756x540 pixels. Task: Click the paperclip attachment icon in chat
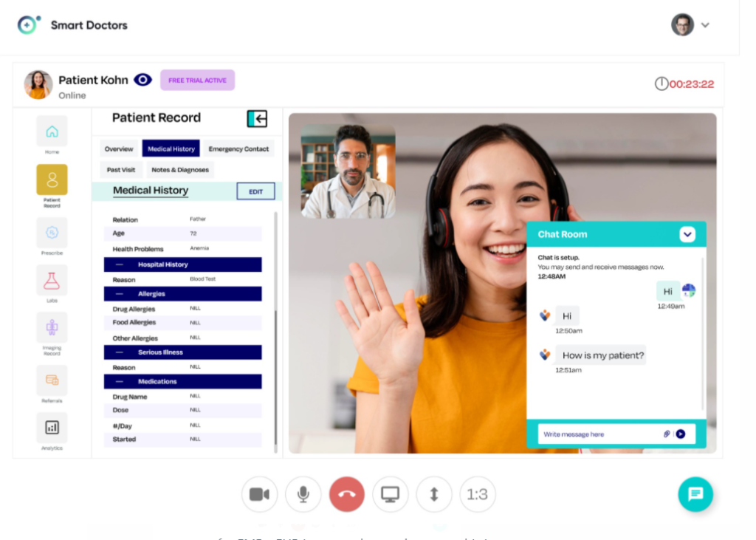click(667, 434)
